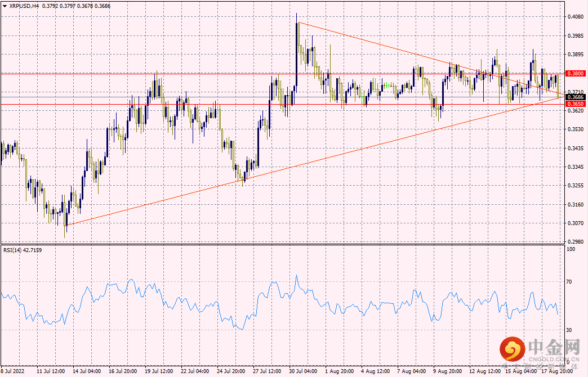This screenshot has width=588, height=377.
Task: Click the RSI 70 level label
Action: [569, 282]
